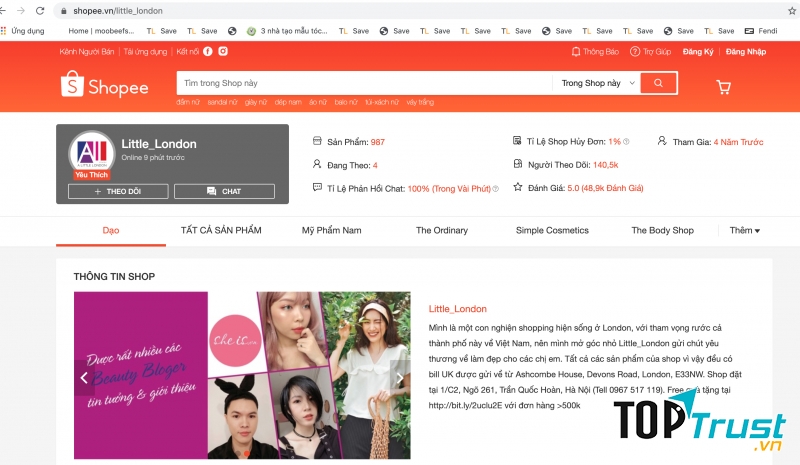Click the suggested keyword đầm nữ

tap(188, 102)
